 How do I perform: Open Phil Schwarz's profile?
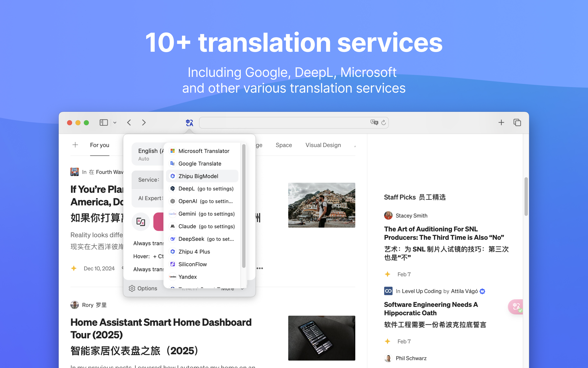click(x=411, y=358)
